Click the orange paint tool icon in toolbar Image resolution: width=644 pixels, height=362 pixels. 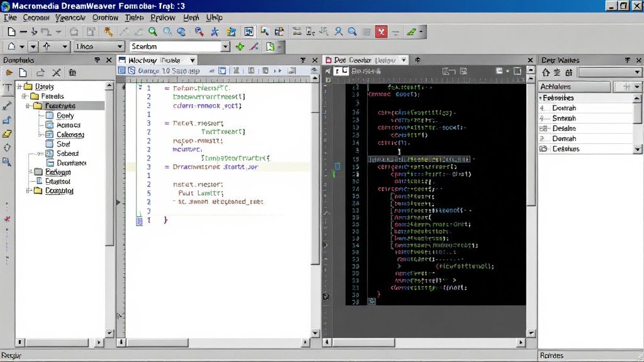[108, 31]
